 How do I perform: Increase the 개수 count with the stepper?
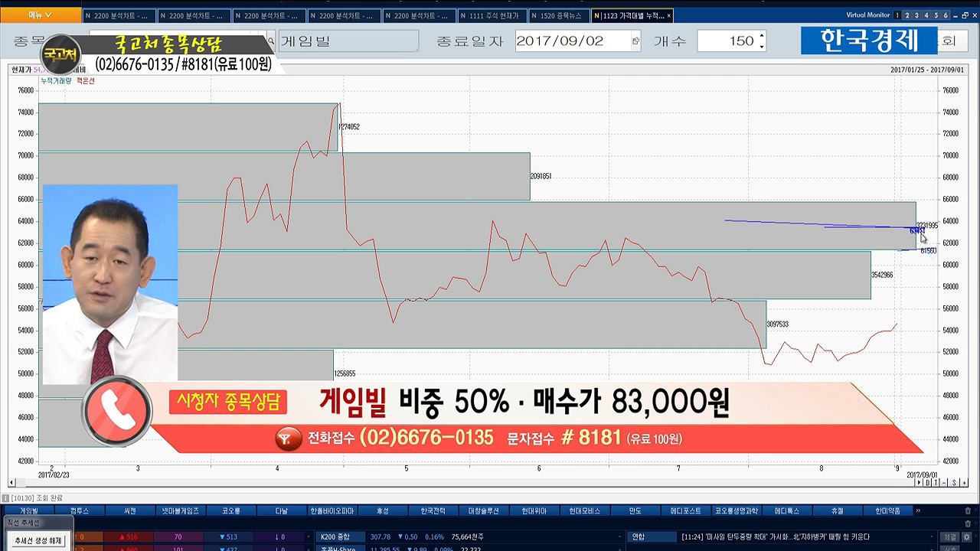(x=761, y=37)
